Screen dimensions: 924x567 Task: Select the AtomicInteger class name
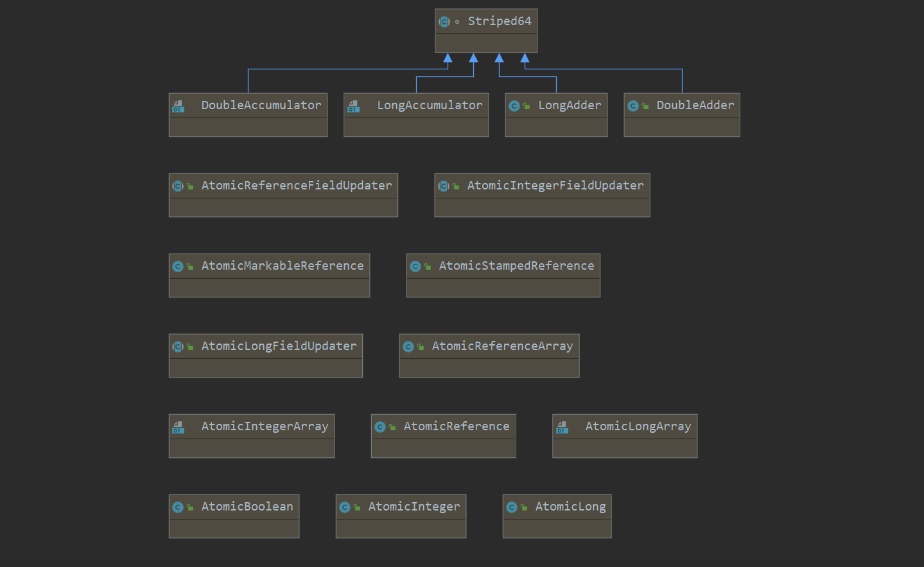tap(414, 507)
